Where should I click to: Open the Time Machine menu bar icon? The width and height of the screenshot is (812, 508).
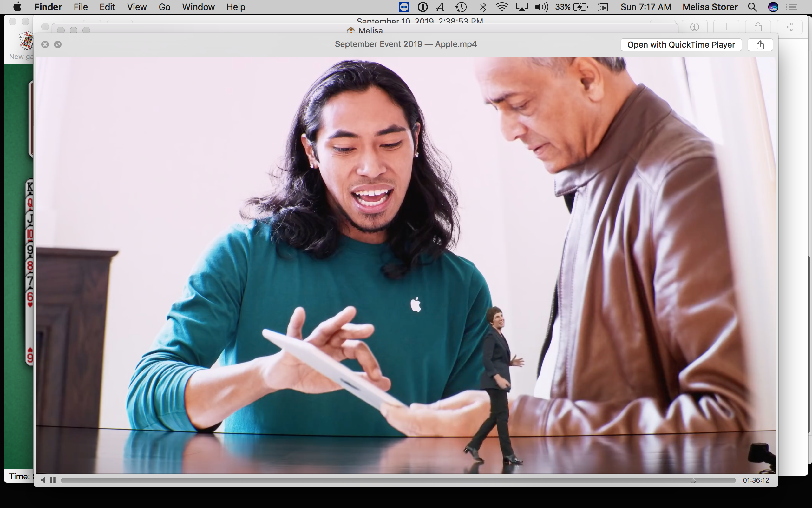pos(461,7)
